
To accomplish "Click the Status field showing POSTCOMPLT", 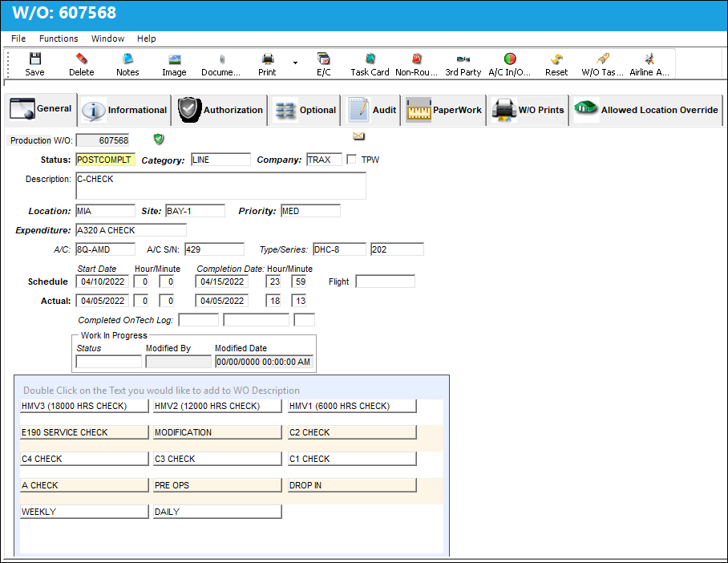I will coord(105,160).
